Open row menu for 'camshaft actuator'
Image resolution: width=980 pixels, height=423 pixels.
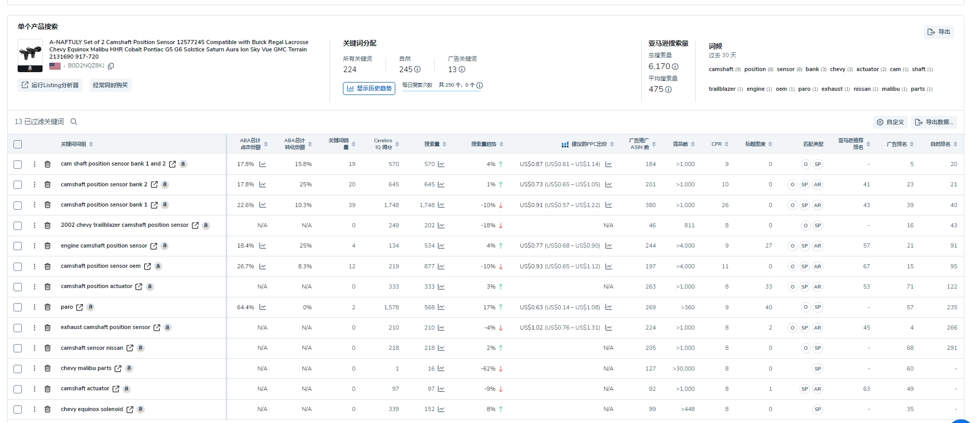34,389
